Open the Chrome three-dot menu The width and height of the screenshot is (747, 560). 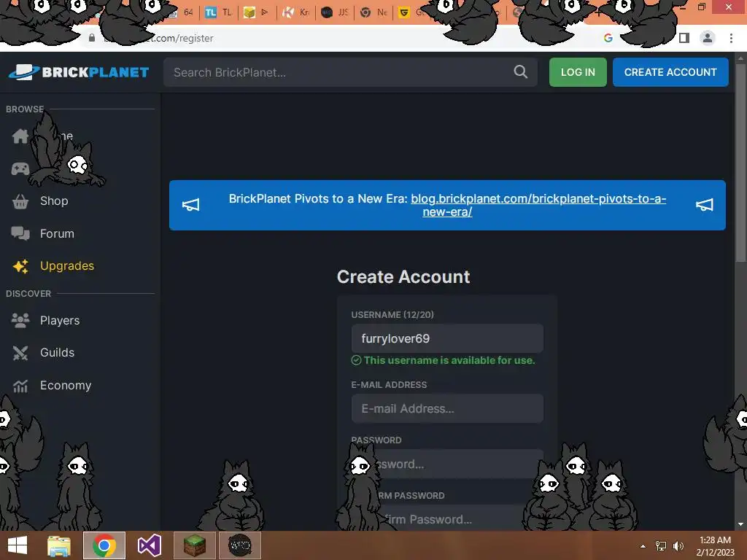tap(731, 38)
